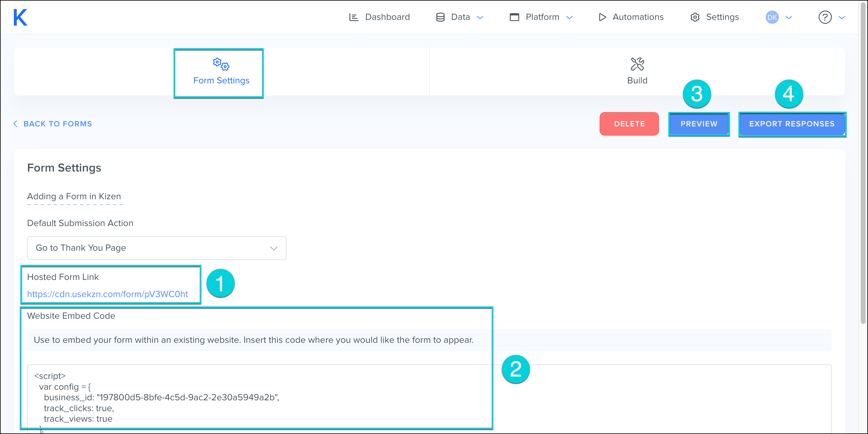This screenshot has height=434, width=868.
Task: Click the Export Responses button
Action: point(792,124)
